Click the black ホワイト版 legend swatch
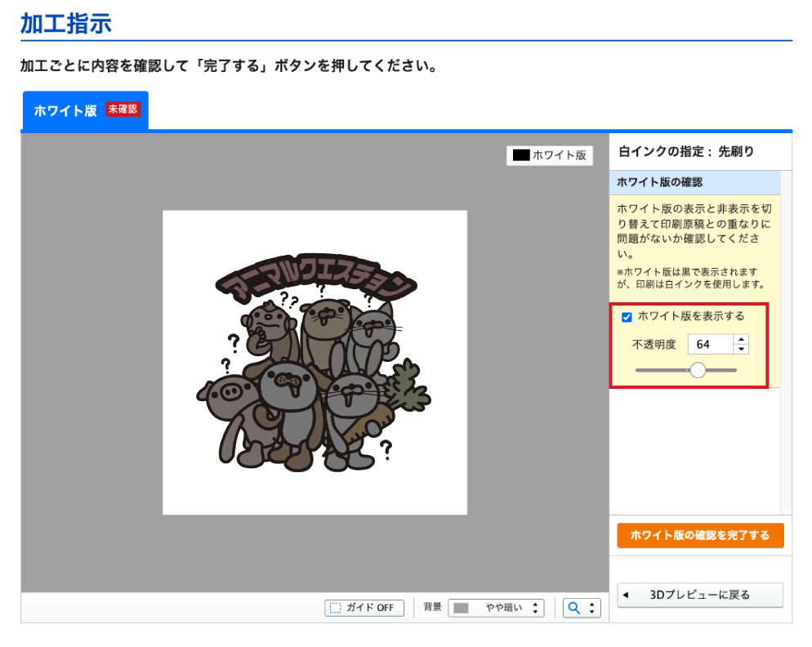The width and height of the screenshot is (812, 647). (x=520, y=154)
